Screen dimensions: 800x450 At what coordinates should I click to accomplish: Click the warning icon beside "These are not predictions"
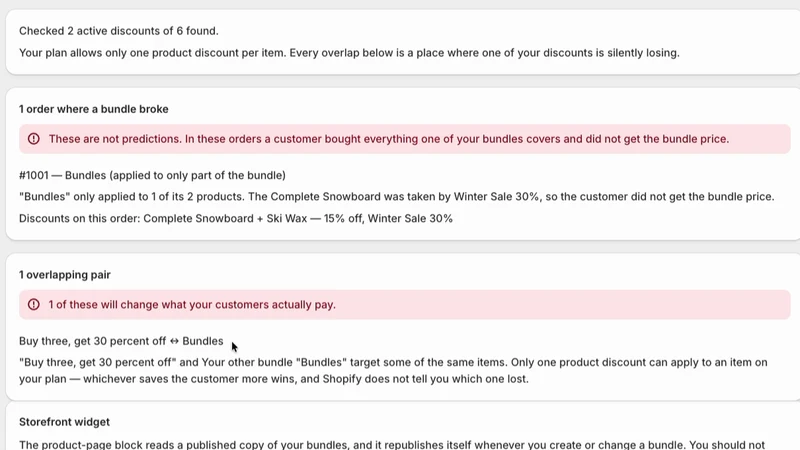point(34,139)
